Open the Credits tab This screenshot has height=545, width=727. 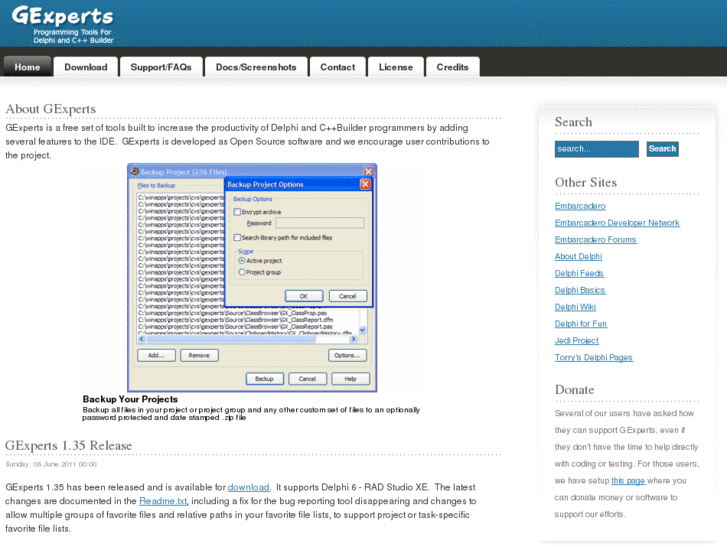pyautogui.click(x=453, y=67)
